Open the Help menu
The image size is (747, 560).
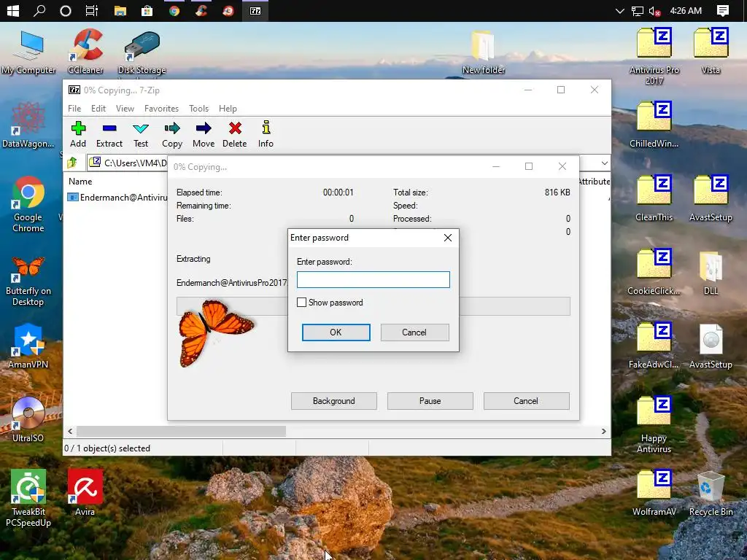click(x=228, y=109)
